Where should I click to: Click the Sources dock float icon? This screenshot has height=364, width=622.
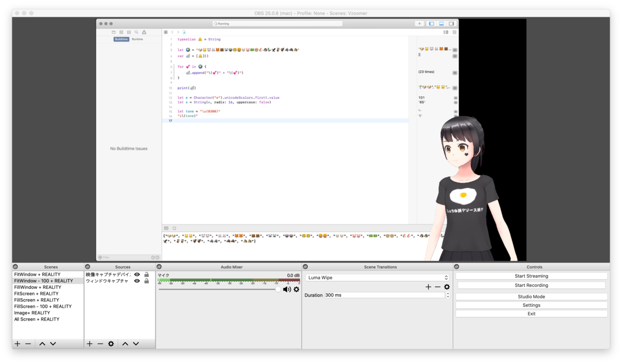click(87, 267)
